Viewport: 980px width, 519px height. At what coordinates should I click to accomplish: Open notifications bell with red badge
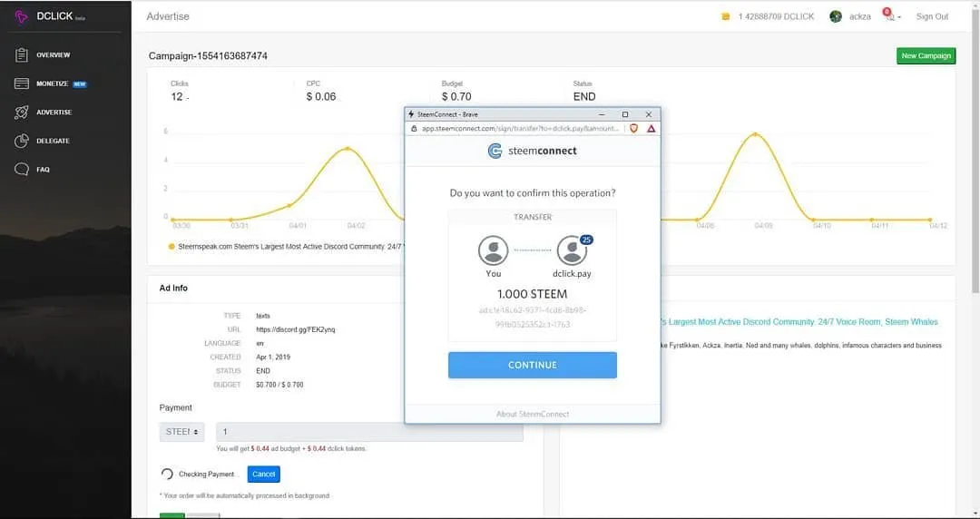coord(888,15)
